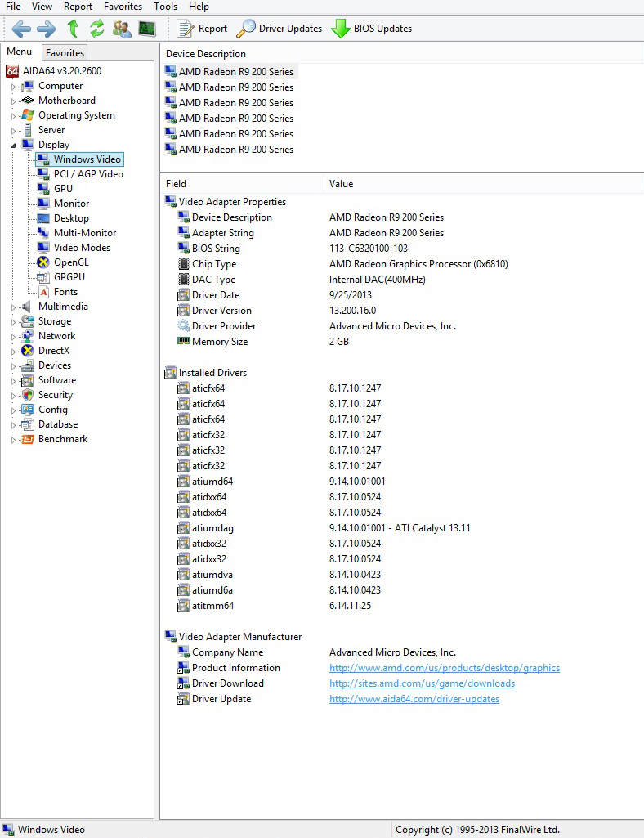Select the Motherboard tree node
This screenshot has height=838, width=644.
point(67,101)
